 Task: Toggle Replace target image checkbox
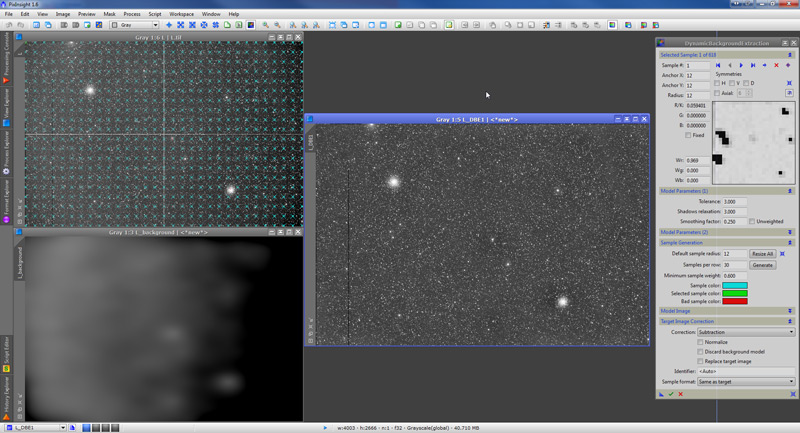tap(700, 360)
